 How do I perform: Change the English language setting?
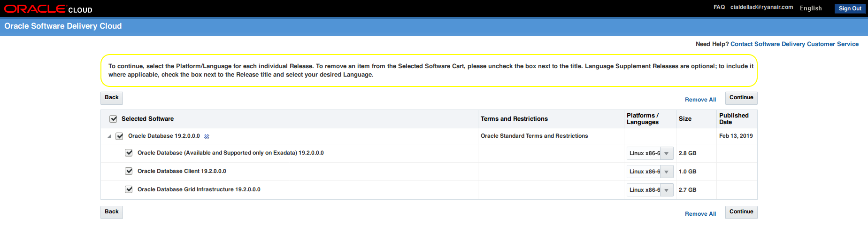pyautogui.click(x=811, y=8)
